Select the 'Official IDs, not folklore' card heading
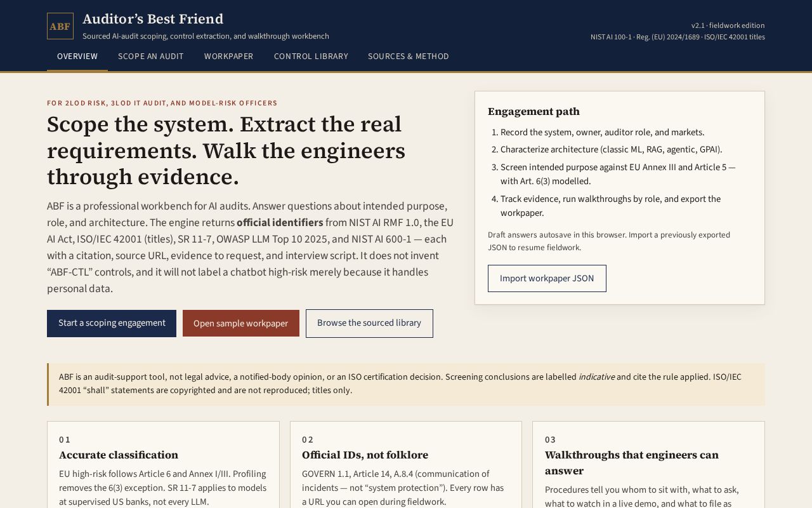The width and height of the screenshot is (812, 508). [365, 455]
